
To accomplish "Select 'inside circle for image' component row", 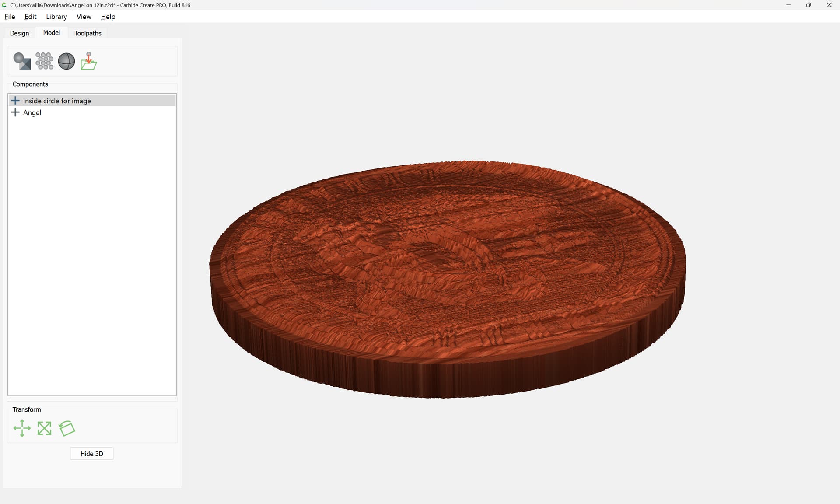I will click(x=92, y=101).
